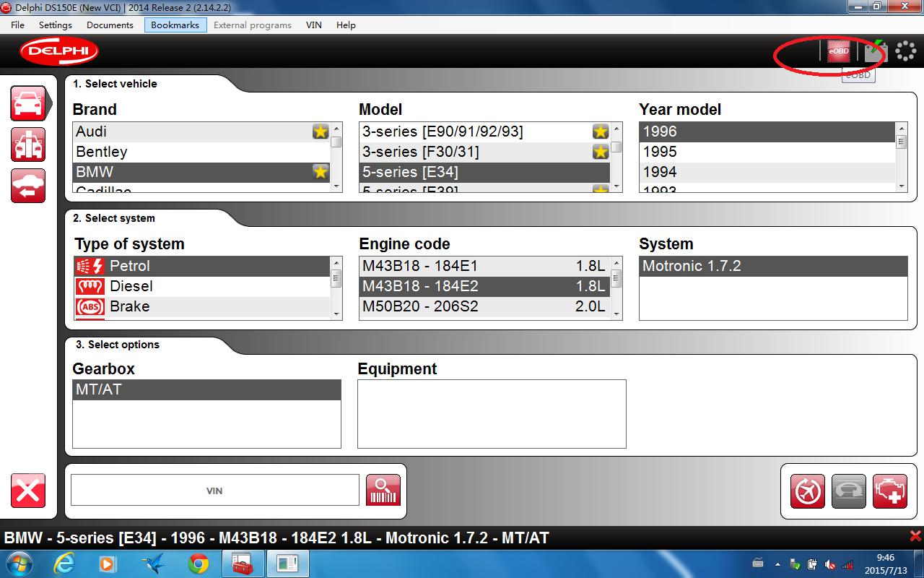Open the External programs menu
Screen dimensions: 924x578
(x=253, y=25)
